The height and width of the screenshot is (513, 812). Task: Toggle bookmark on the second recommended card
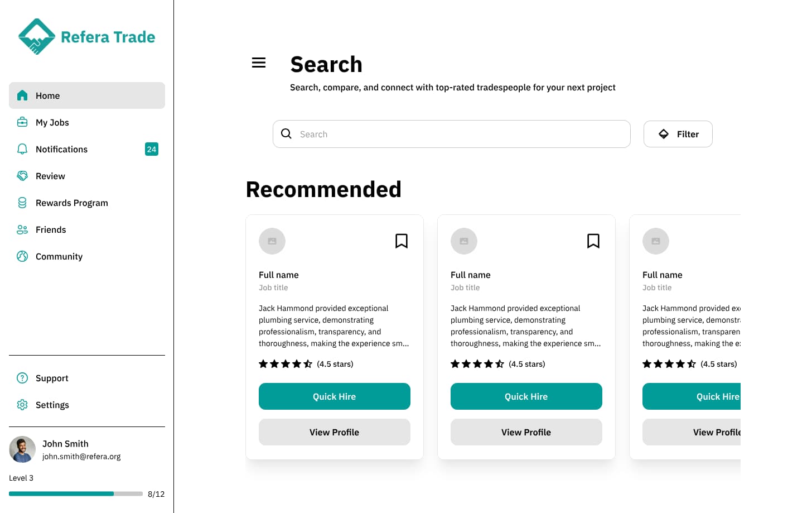(x=593, y=241)
